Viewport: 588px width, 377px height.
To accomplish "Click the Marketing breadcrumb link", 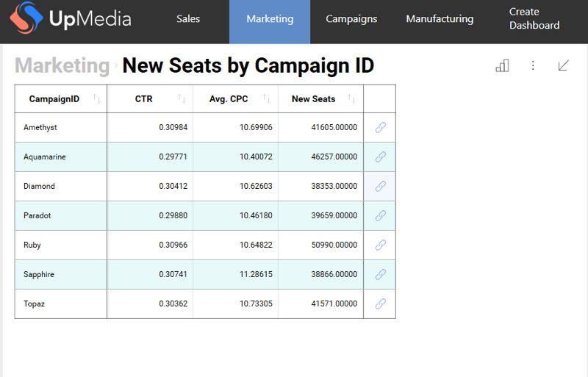I will pos(62,66).
